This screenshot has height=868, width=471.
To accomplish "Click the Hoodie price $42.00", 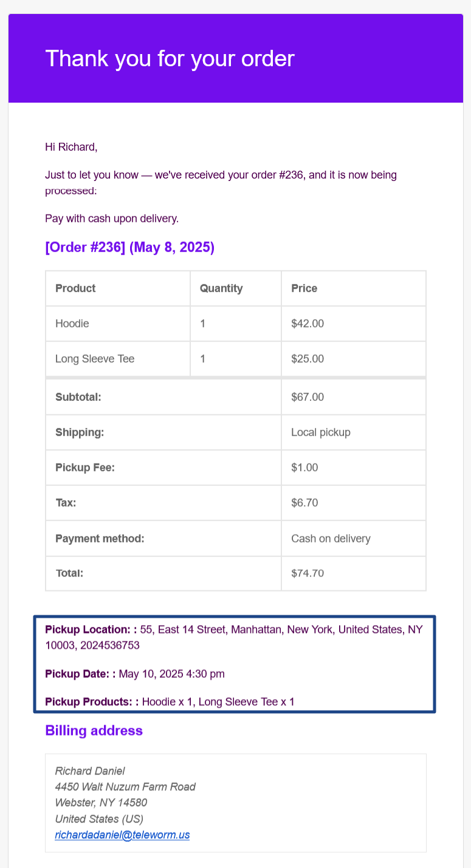I will click(308, 324).
